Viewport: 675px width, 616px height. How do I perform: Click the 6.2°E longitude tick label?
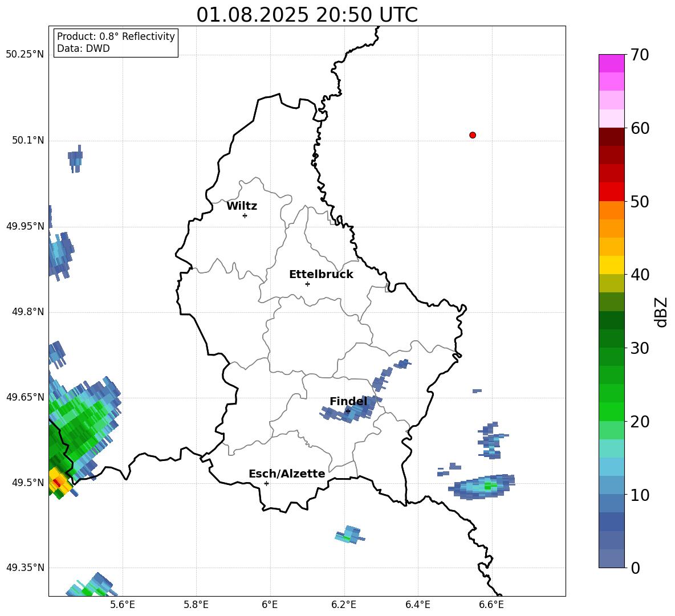click(344, 605)
